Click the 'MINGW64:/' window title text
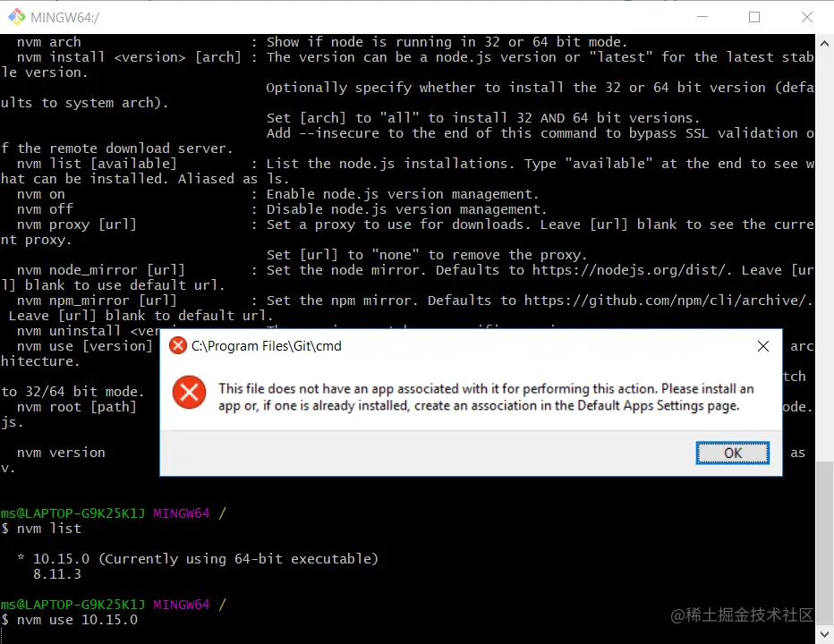The height and width of the screenshot is (644, 834). [65, 18]
